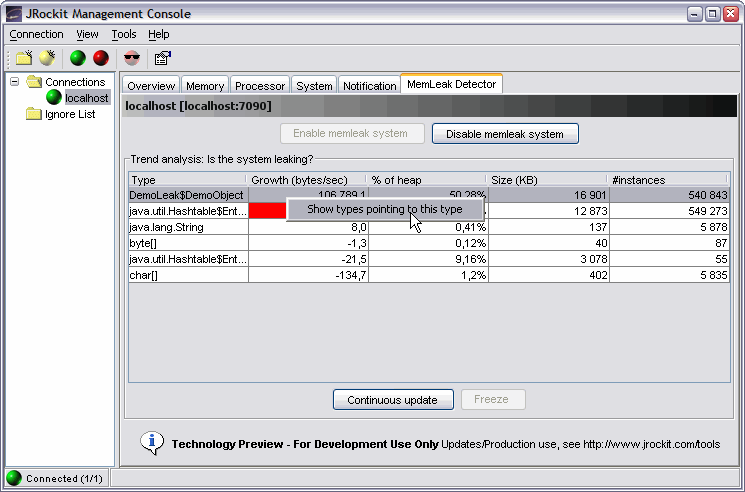745x492 pixels.
Task: Click the 9,16% heap cell
Action: (428, 259)
